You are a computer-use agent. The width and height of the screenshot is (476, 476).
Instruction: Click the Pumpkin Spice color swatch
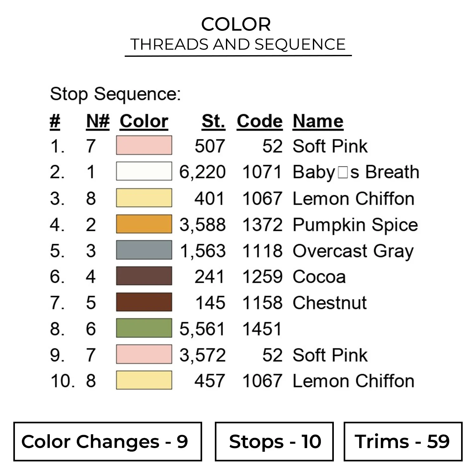(x=144, y=224)
